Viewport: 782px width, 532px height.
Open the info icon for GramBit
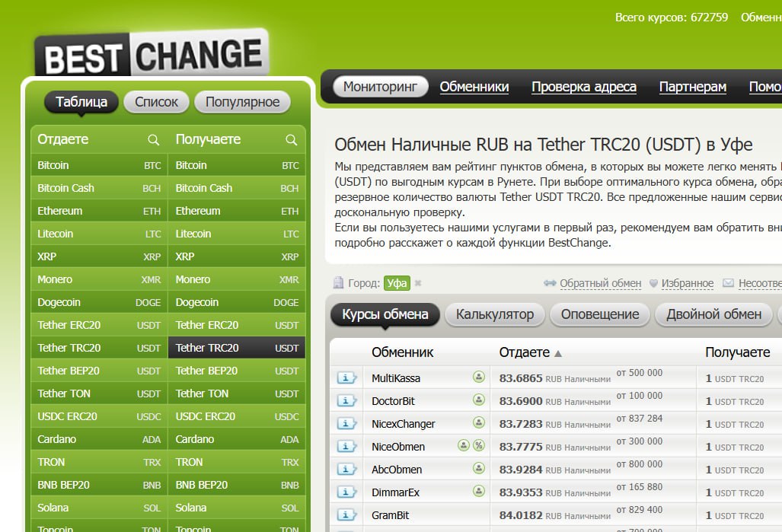tap(347, 515)
